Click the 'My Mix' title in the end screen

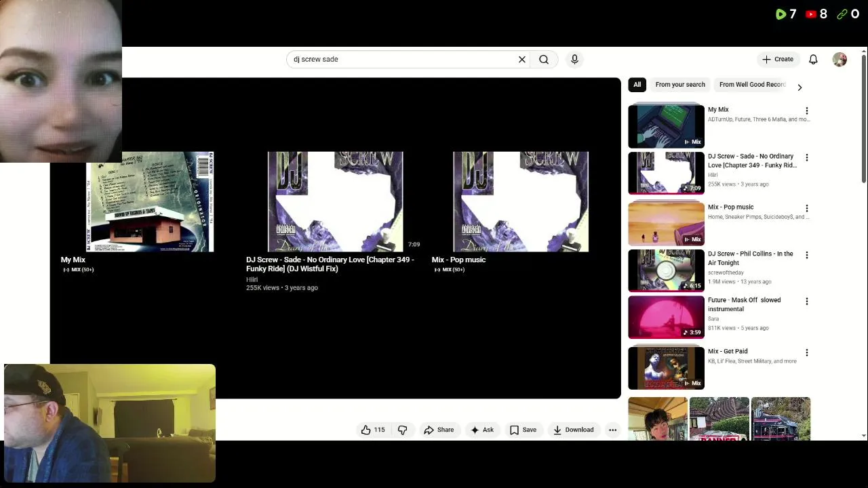click(73, 260)
